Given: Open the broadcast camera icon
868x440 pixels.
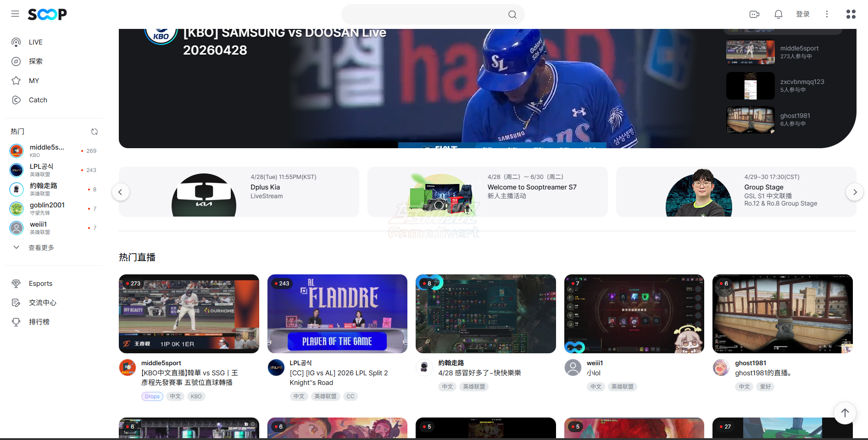Looking at the screenshot, I should (x=754, y=14).
